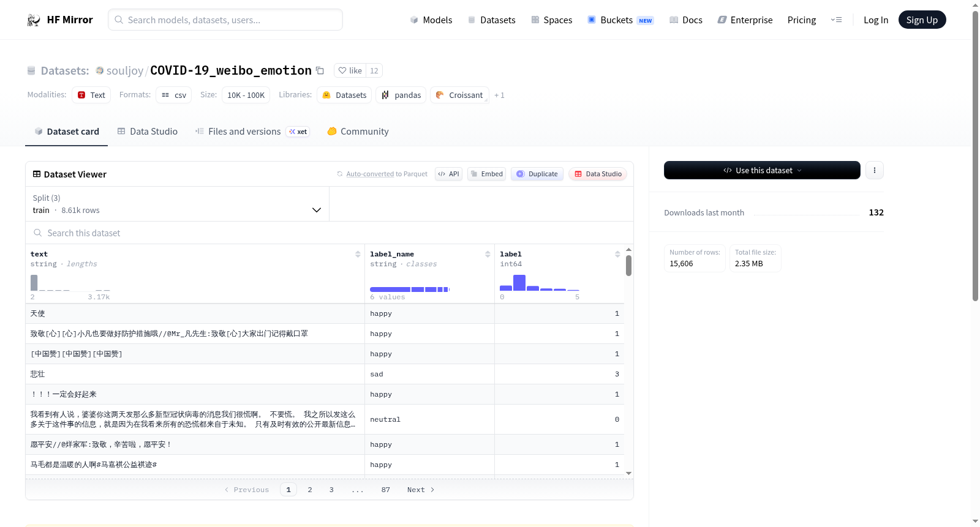Open the Datasets menu item
980x527 pixels.
pos(491,20)
